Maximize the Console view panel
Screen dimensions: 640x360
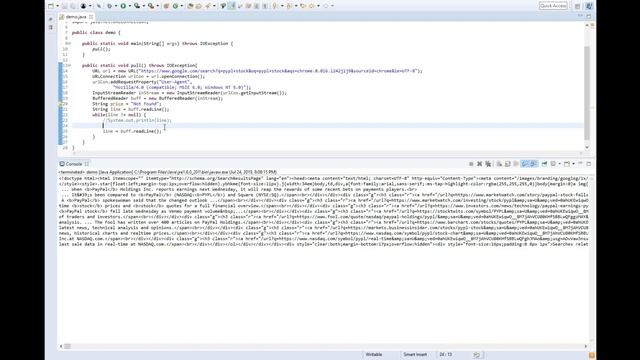click(589, 164)
